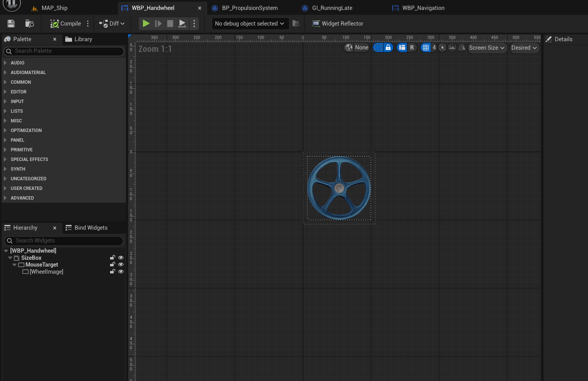This screenshot has height=381, width=588.
Task: Select the UNCATEGORIZED category label
Action: pyautogui.click(x=28, y=179)
